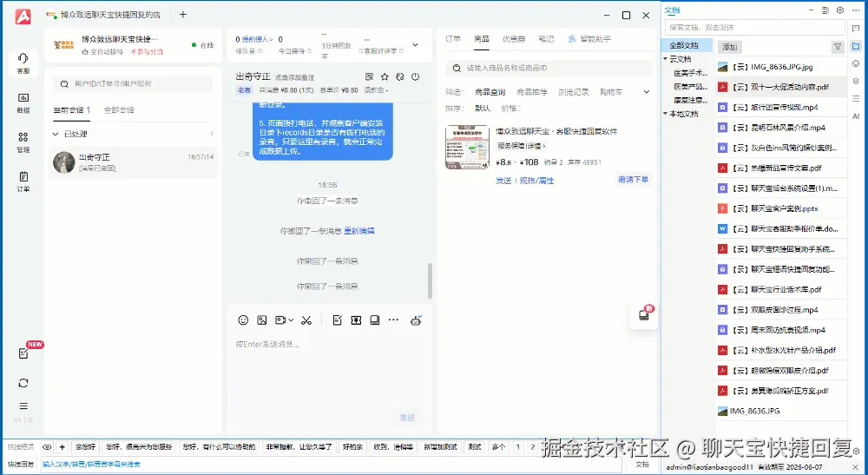The width and height of the screenshot is (868, 475).
Task: Switch to the 笔记 tab
Action: (546, 39)
